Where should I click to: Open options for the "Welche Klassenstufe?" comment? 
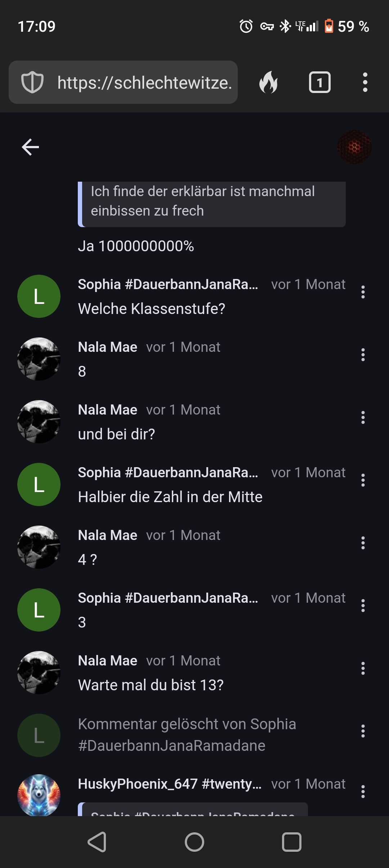[x=363, y=292]
